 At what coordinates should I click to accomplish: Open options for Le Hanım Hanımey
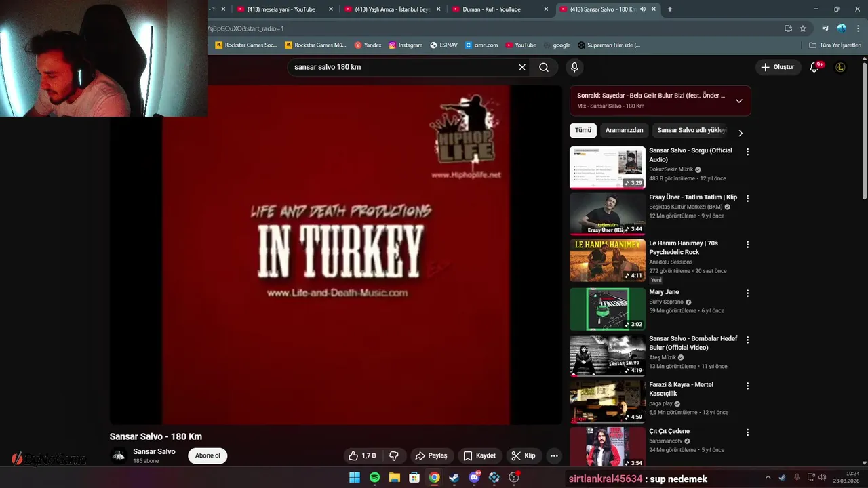pyautogui.click(x=747, y=245)
